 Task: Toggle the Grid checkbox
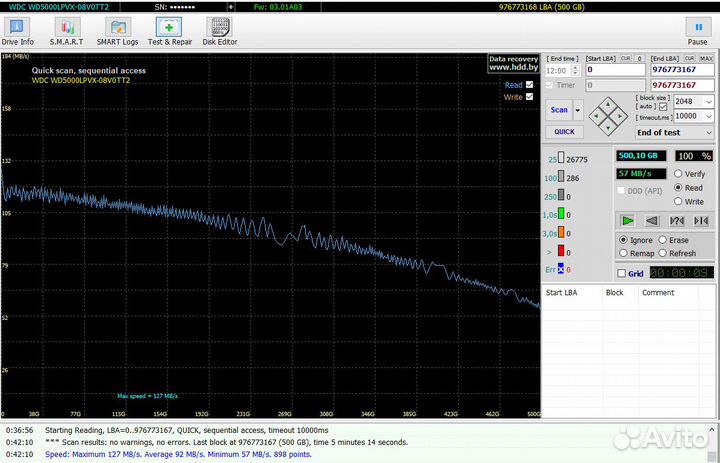[622, 273]
